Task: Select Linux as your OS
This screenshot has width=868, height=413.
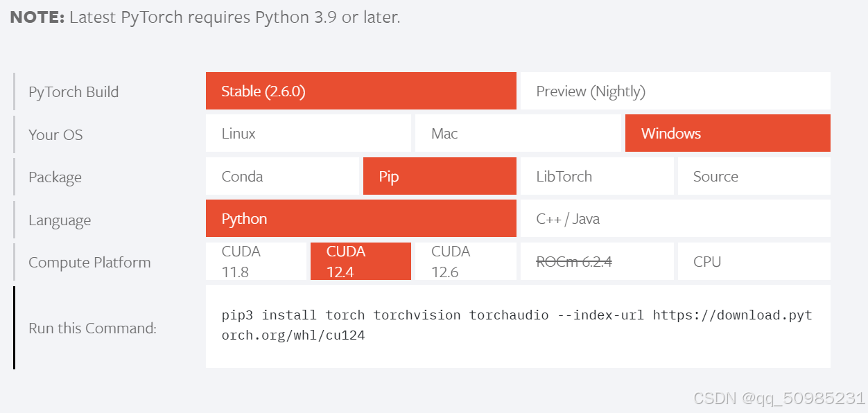Action: [x=308, y=134]
